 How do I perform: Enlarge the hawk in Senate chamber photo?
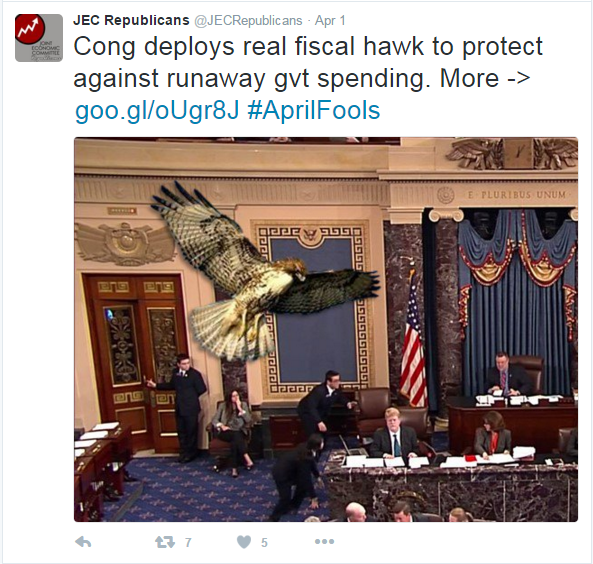(326, 329)
